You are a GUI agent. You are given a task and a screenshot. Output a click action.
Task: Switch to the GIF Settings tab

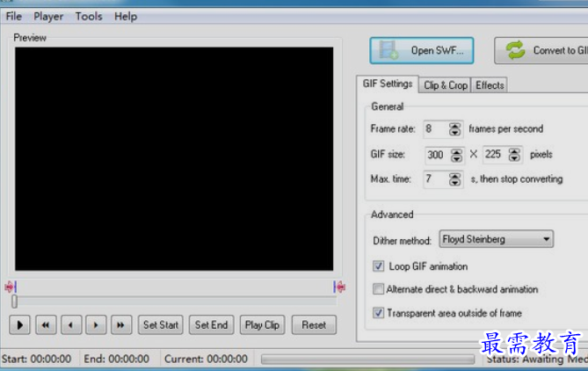tap(388, 84)
